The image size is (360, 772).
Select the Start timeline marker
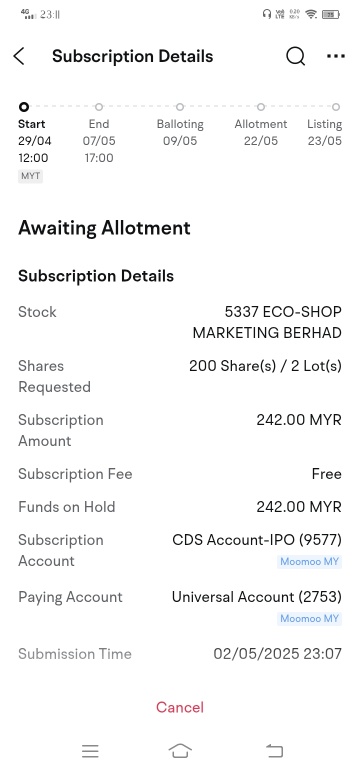[24, 107]
